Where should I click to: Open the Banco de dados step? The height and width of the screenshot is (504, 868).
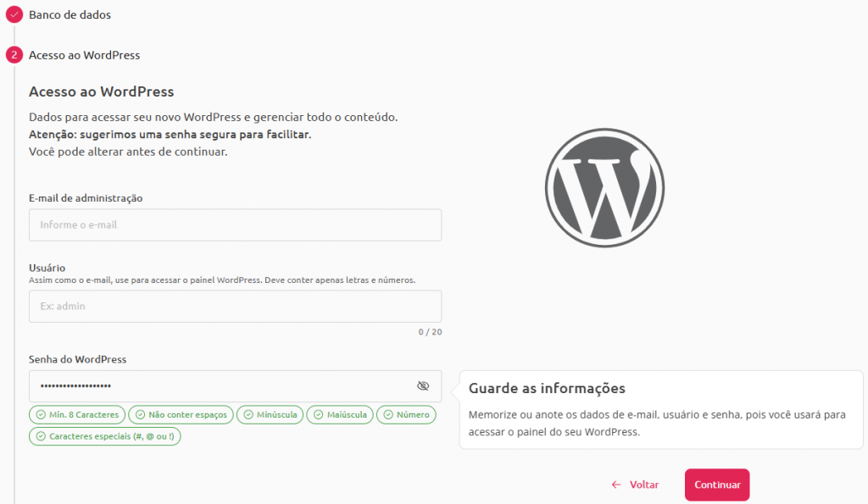[70, 15]
